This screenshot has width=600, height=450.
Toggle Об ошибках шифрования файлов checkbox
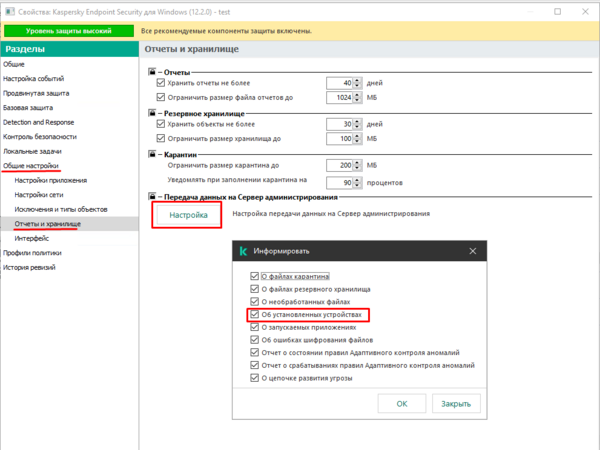[x=254, y=340]
